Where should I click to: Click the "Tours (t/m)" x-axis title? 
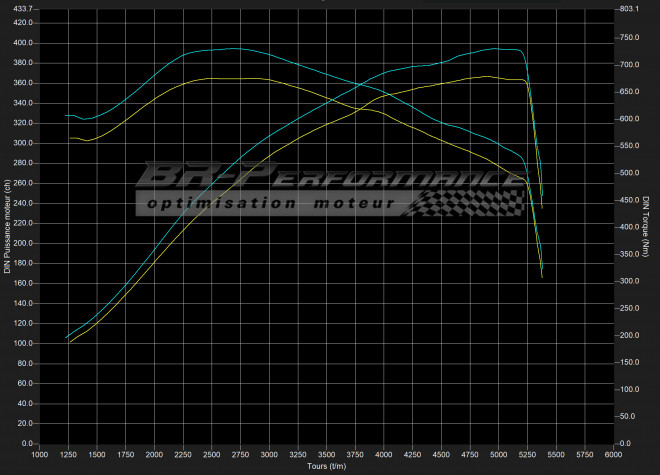click(326, 466)
